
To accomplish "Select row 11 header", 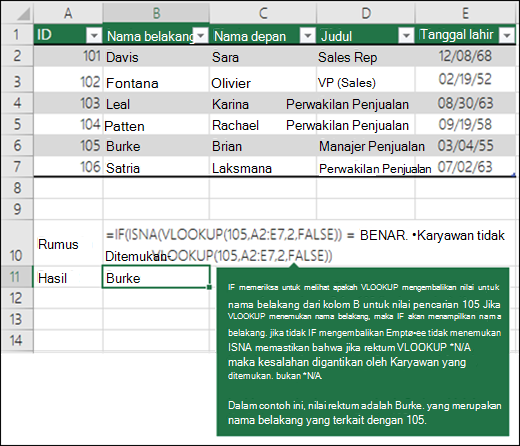I will [x=17, y=277].
